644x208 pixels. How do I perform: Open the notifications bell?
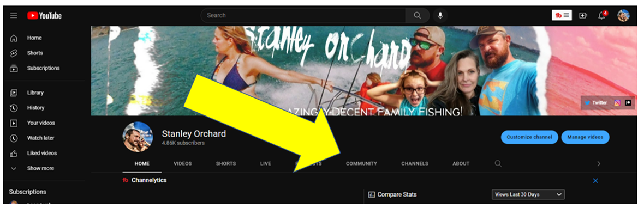602,16
